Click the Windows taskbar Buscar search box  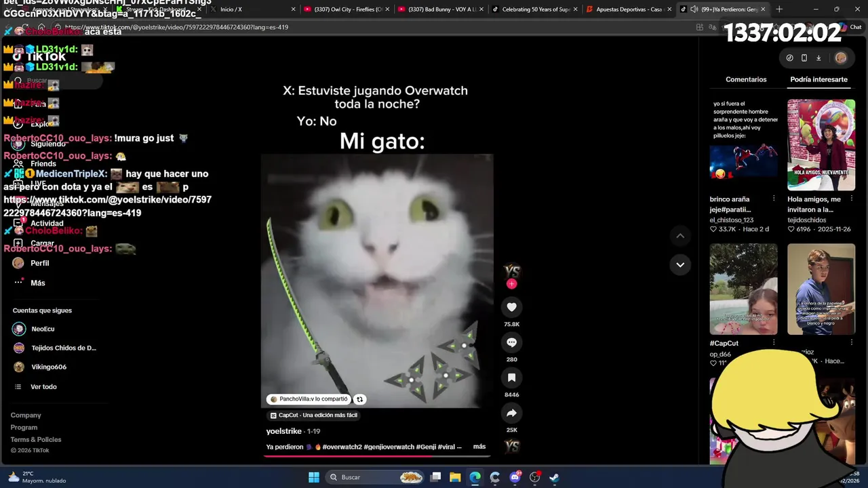tap(374, 477)
